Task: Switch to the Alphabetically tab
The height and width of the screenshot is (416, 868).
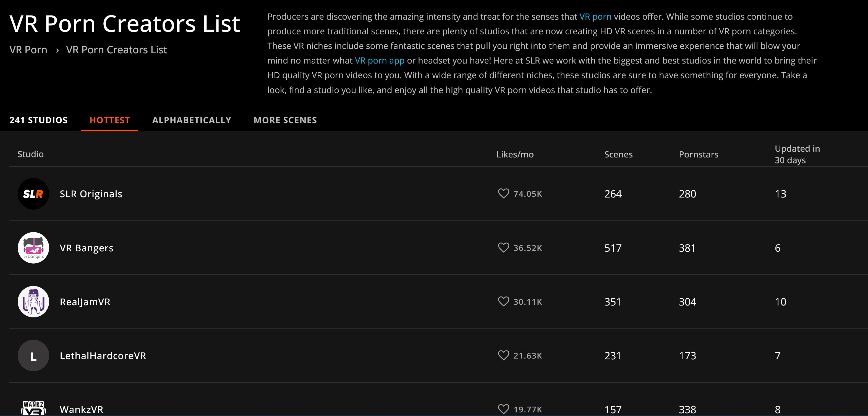Action: 192,120
